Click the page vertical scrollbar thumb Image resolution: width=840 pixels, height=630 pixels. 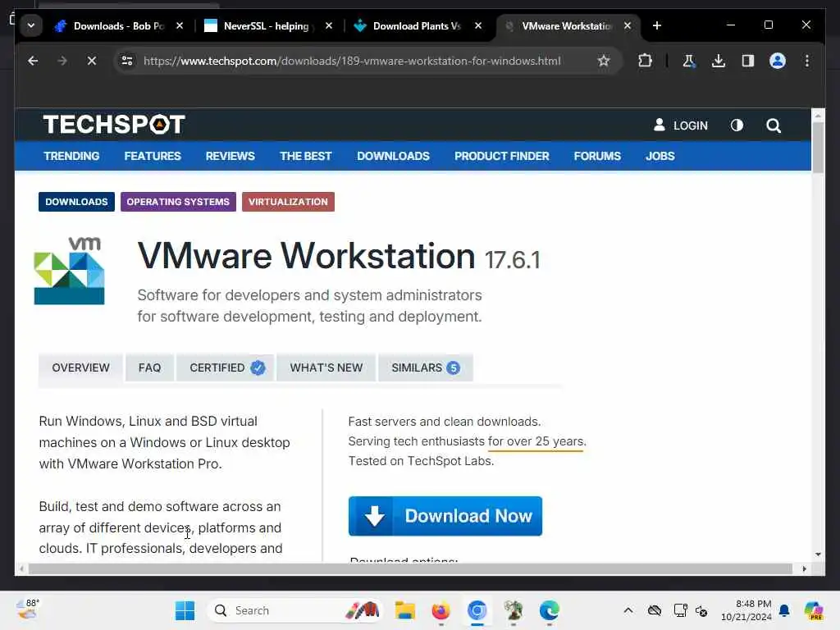point(818,148)
